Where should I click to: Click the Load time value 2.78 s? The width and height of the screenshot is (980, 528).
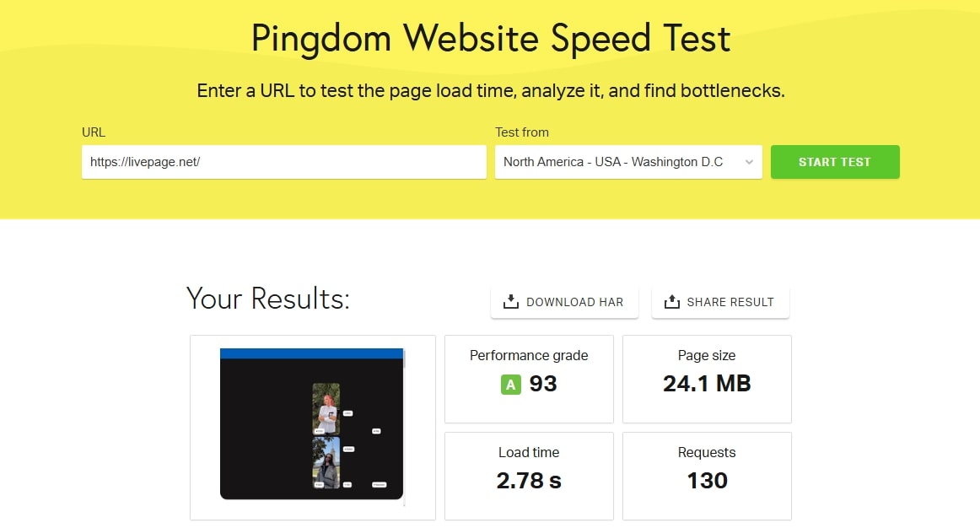tap(529, 481)
